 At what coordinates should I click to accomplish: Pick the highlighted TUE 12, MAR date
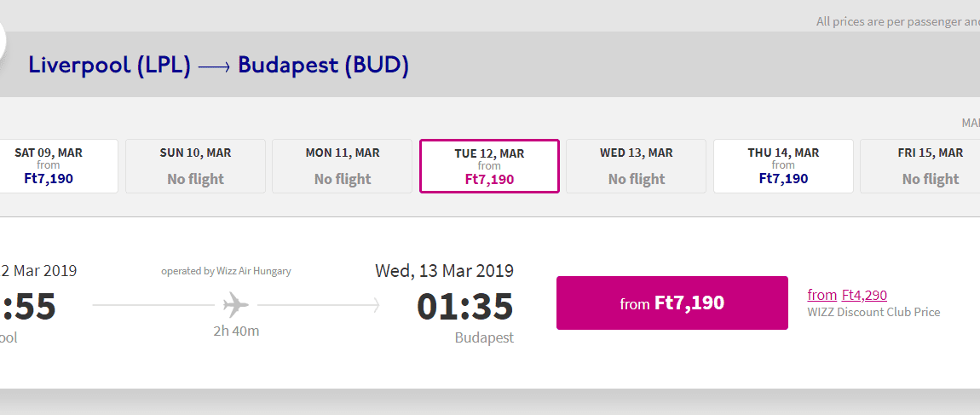(x=489, y=166)
